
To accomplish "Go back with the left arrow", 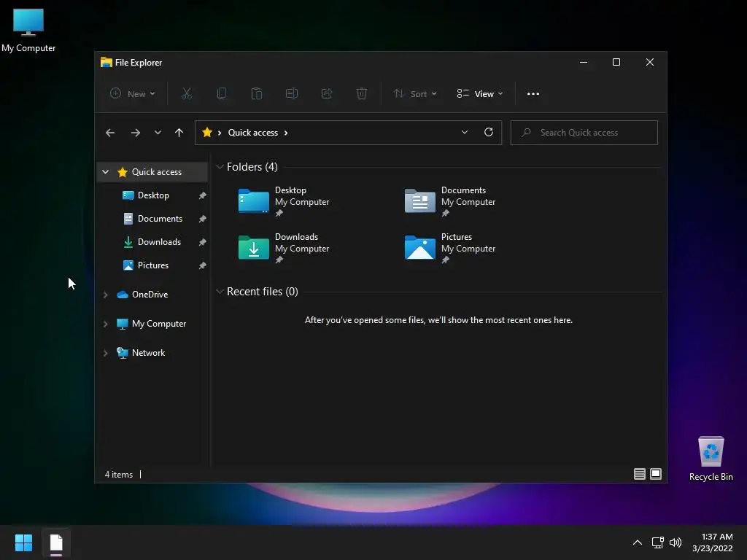I will pyautogui.click(x=110, y=133).
